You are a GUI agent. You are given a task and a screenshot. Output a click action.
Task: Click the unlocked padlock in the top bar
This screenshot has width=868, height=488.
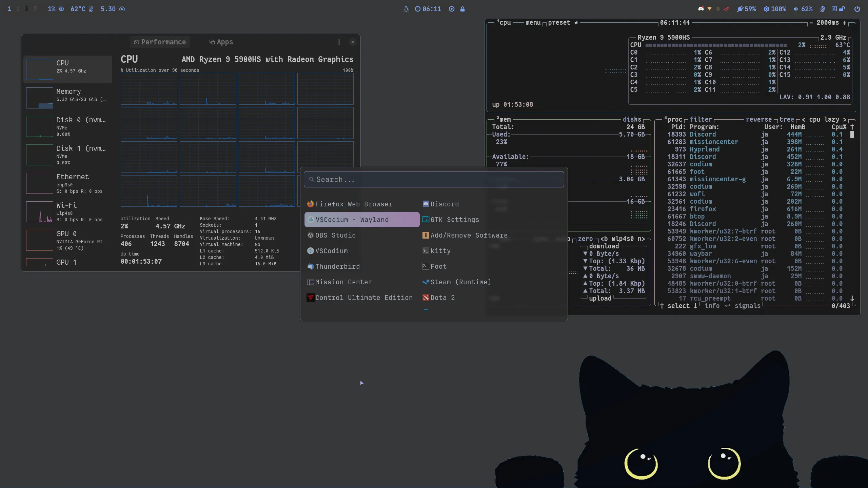(842, 9)
